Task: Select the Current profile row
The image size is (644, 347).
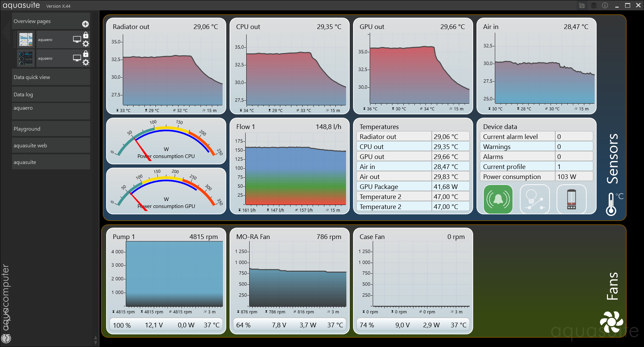Action: click(537, 166)
